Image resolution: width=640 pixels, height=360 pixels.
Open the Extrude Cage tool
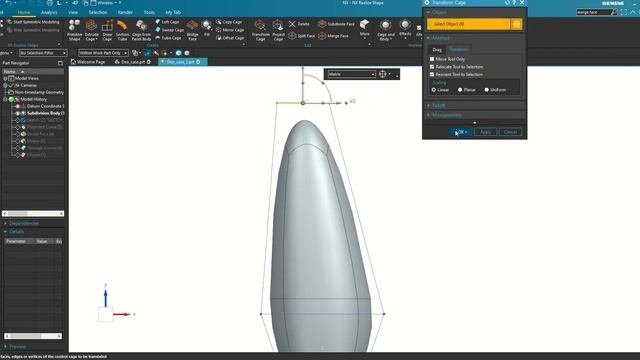(91, 30)
